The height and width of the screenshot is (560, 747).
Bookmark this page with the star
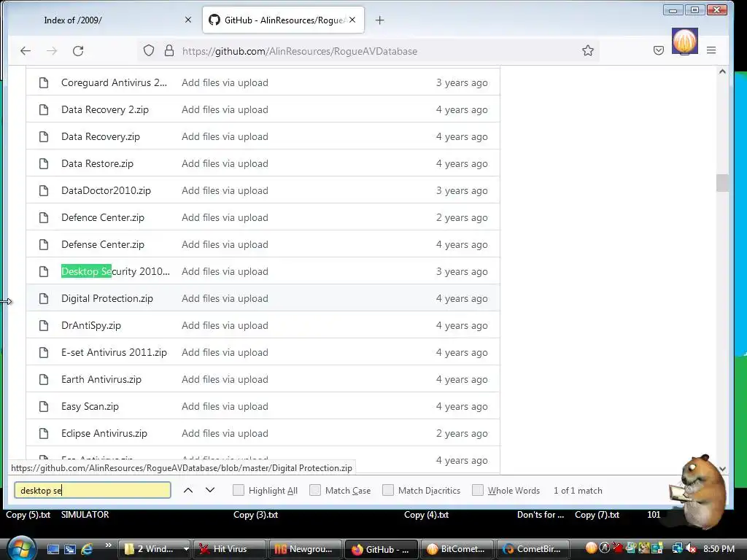click(588, 50)
